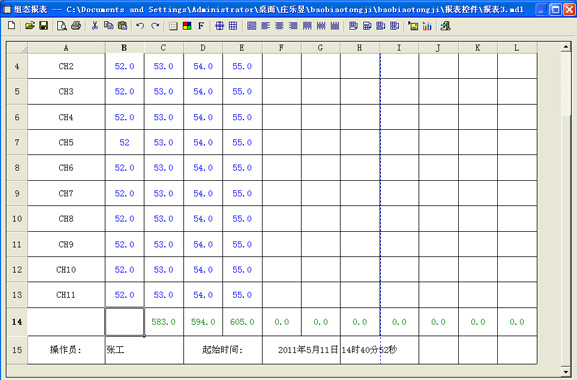Create a new blank report
This screenshot has width=577, height=380.
11,25
